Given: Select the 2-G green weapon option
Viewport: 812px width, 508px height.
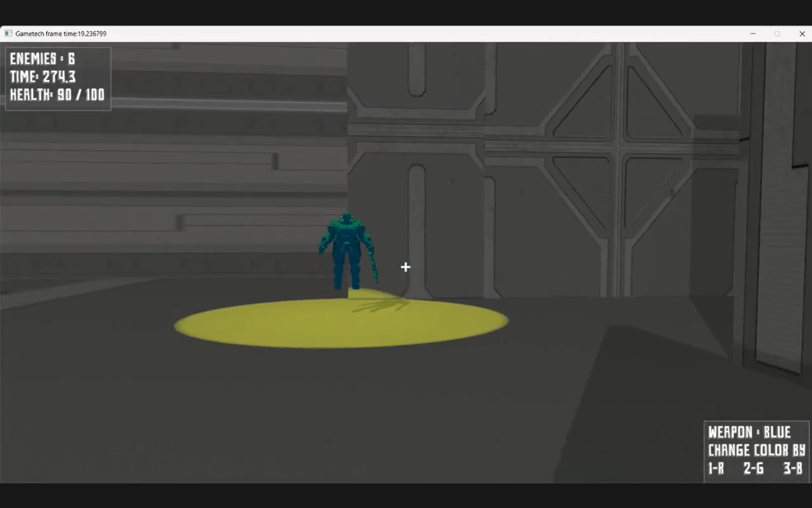Looking at the screenshot, I should [753, 469].
